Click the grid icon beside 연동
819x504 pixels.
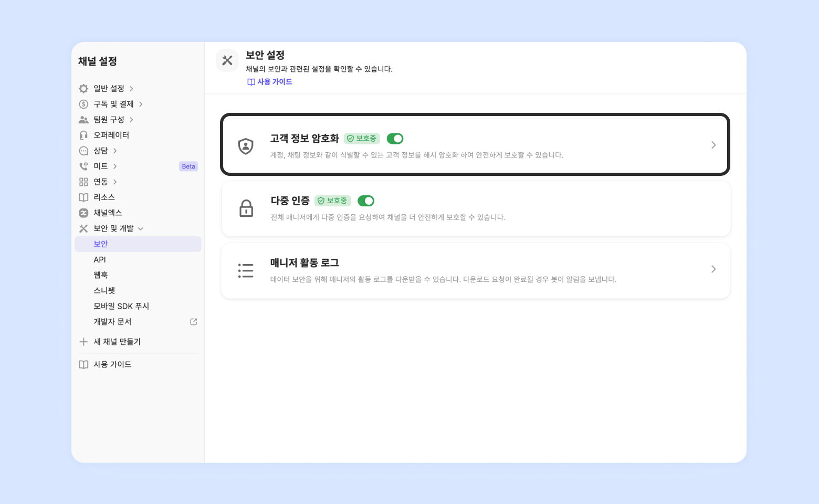coord(83,182)
